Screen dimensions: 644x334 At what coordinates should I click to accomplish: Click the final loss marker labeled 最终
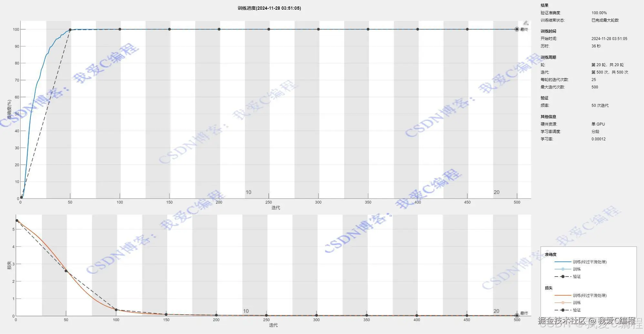517,315
